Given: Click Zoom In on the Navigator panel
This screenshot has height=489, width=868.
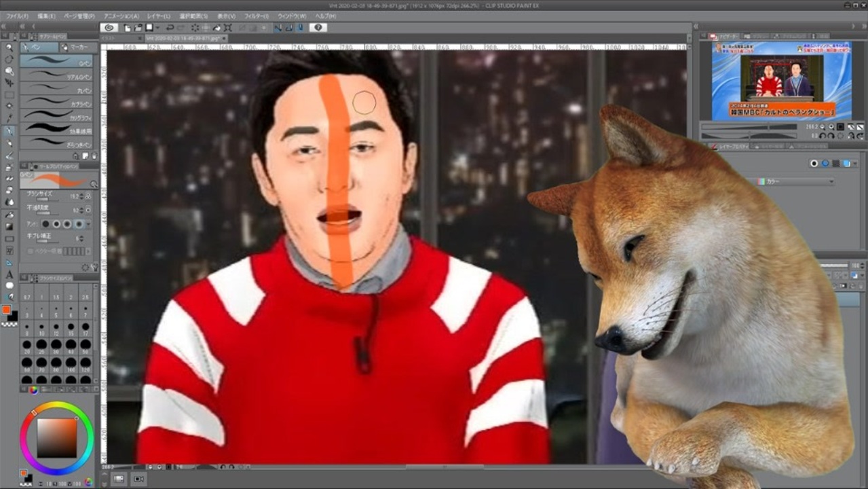Looking at the screenshot, I should tap(831, 127).
